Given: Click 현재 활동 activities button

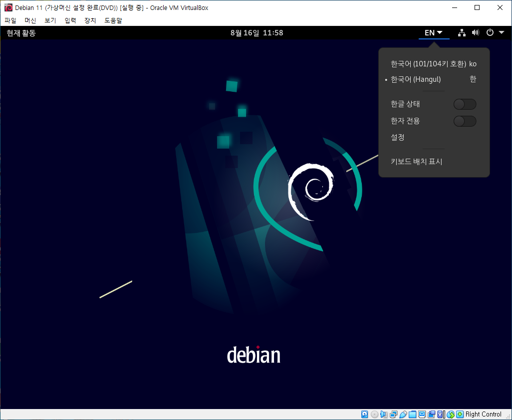Looking at the screenshot, I should pyautogui.click(x=21, y=32).
